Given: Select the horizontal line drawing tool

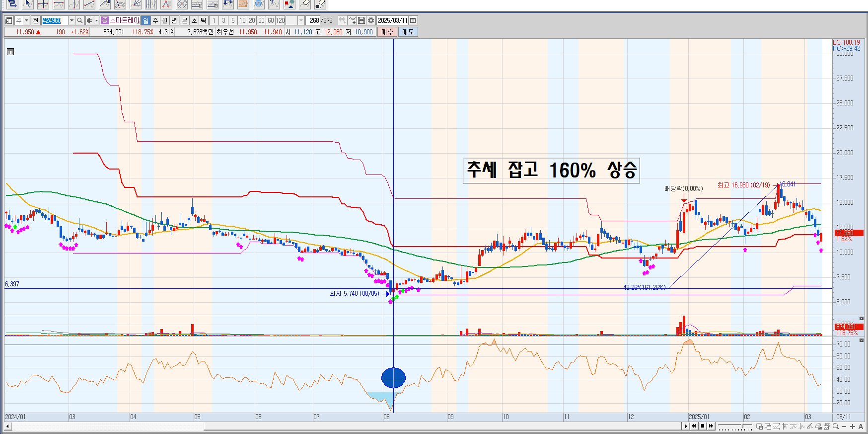Looking at the screenshot, I should (59, 4).
